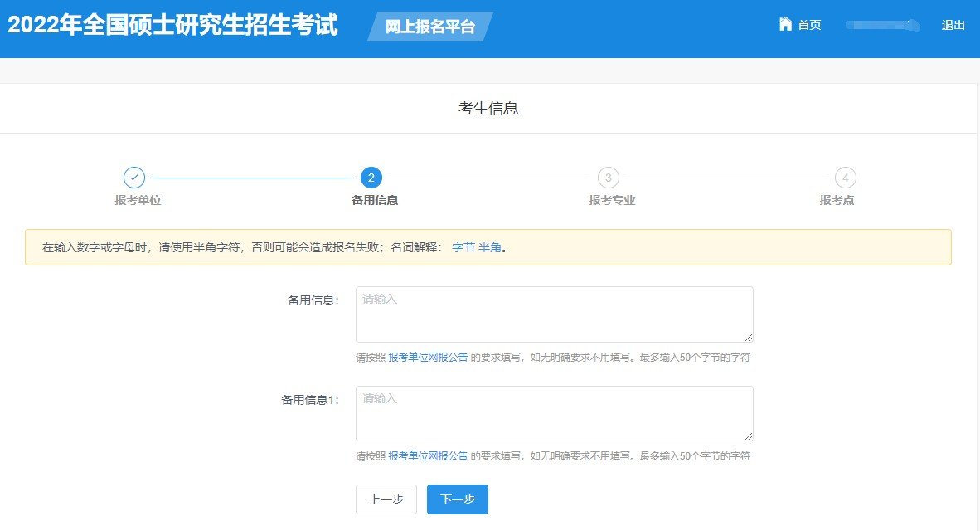Open 报考单位网报公告 link under 备用信息1
This screenshot has height=531, width=980.
[427, 455]
